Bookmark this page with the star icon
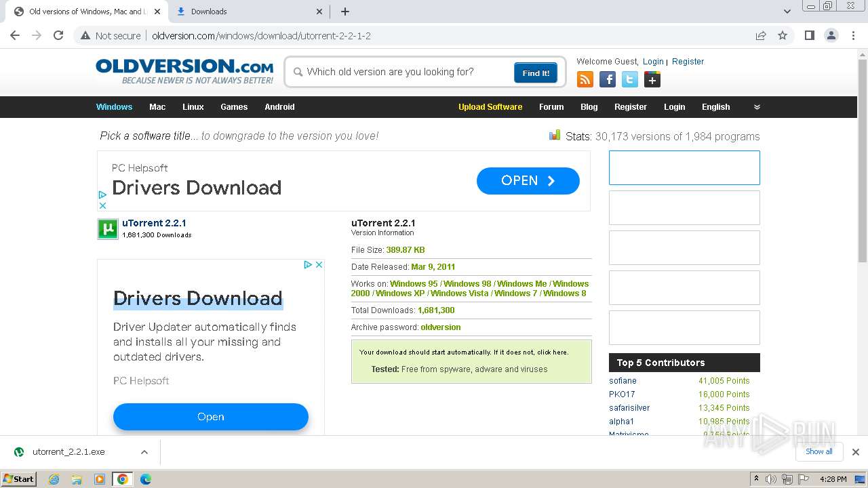Viewport: 868px width, 488px height. [783, 36]
